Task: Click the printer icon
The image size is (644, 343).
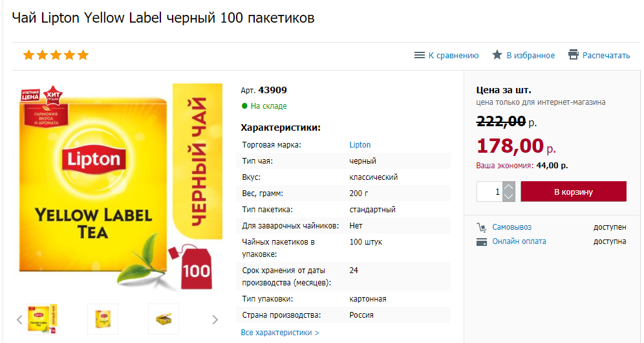Action: click(x=573, y=55)
